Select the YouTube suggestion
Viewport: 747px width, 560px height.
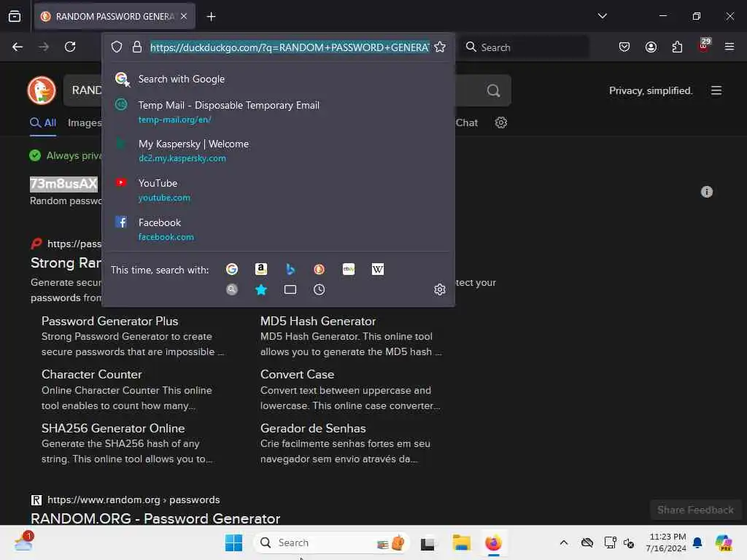click(278, 190)
